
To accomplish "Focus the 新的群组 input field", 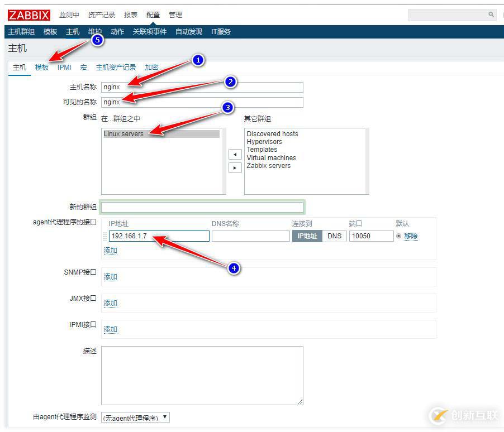I will pos(202,207).
